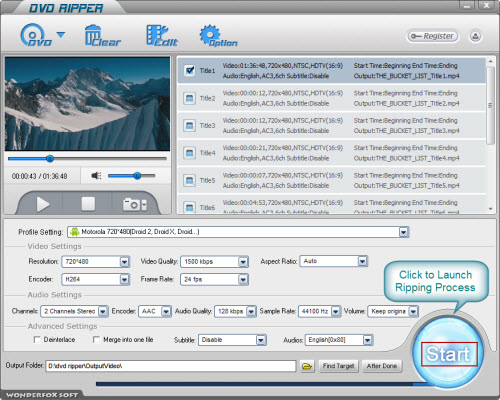Uncheck the Title1 checkbox
500x400 pixels.
[x=190, y=70]
